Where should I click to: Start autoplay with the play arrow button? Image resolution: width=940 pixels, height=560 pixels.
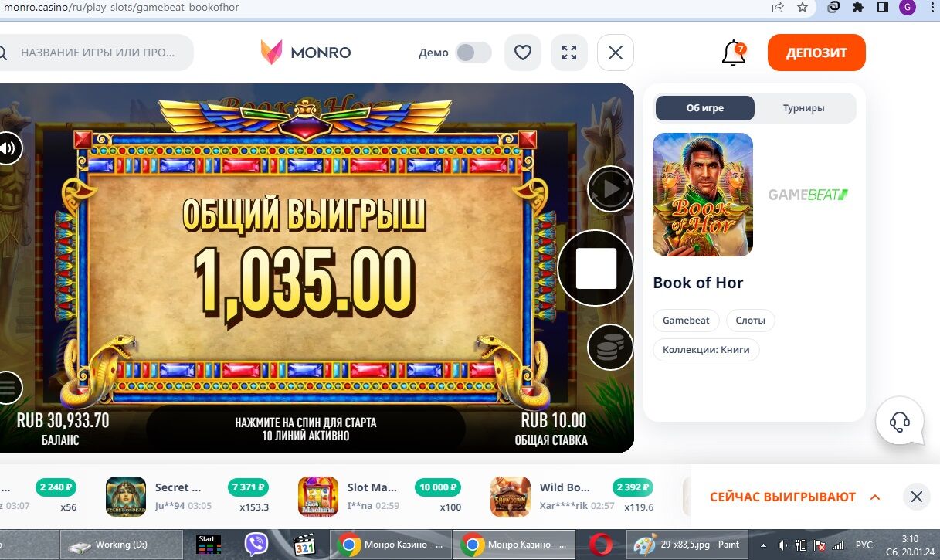coord(610,189)
